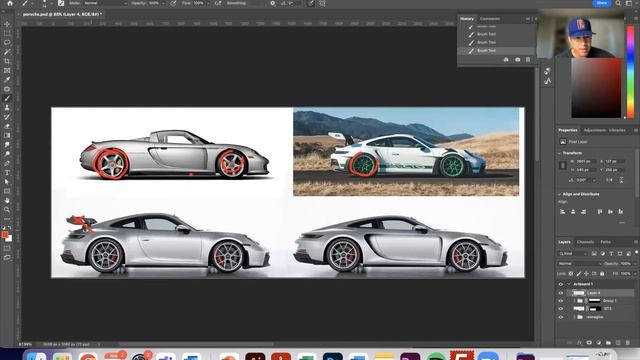This screenshot has width=640, height=360.
Task: Hide Group 1 layer
Action: pyautogui.click(x=560, y=301)
